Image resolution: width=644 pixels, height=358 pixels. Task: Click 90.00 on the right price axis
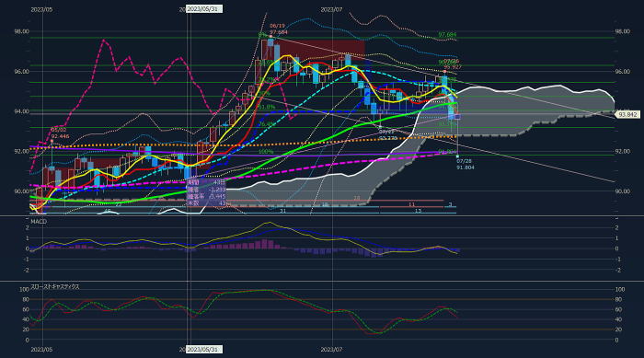coord(623,191)
